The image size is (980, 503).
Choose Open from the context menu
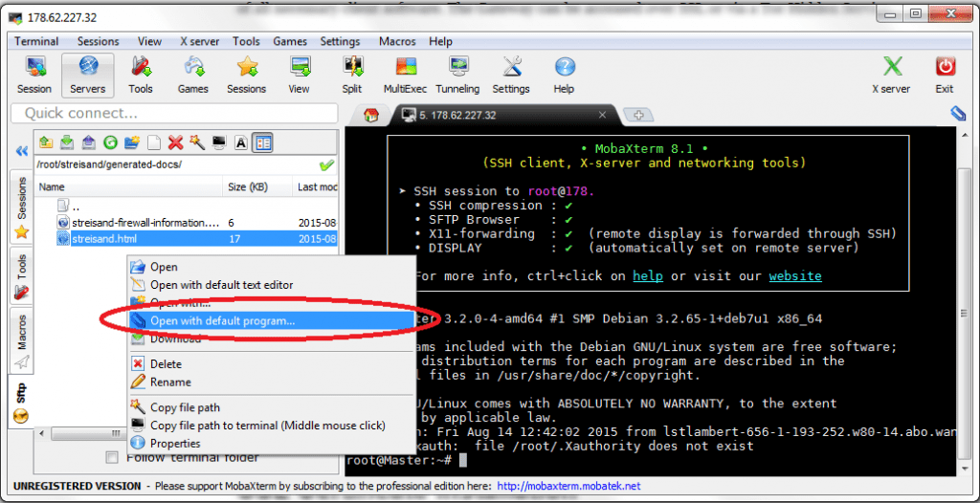(272, 267)
